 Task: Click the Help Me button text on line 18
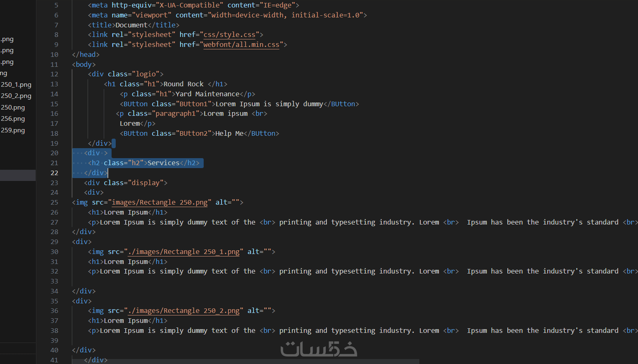pyautogui.click(x=229, y=133)
